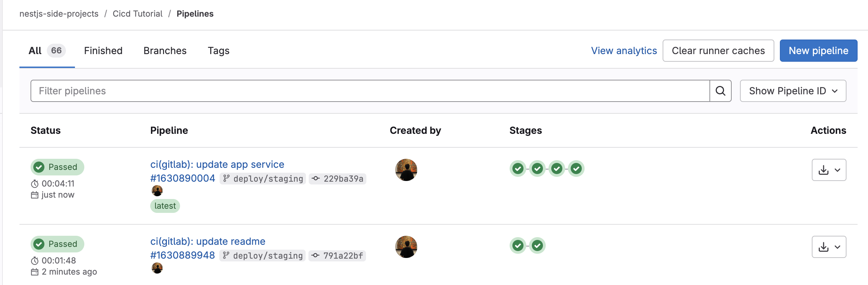Open the Branches tab

pyautogui.click(x=165, y=51)
